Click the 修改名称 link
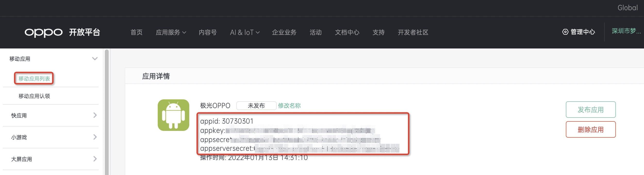 pyautogui.click(x=289, y=106)
